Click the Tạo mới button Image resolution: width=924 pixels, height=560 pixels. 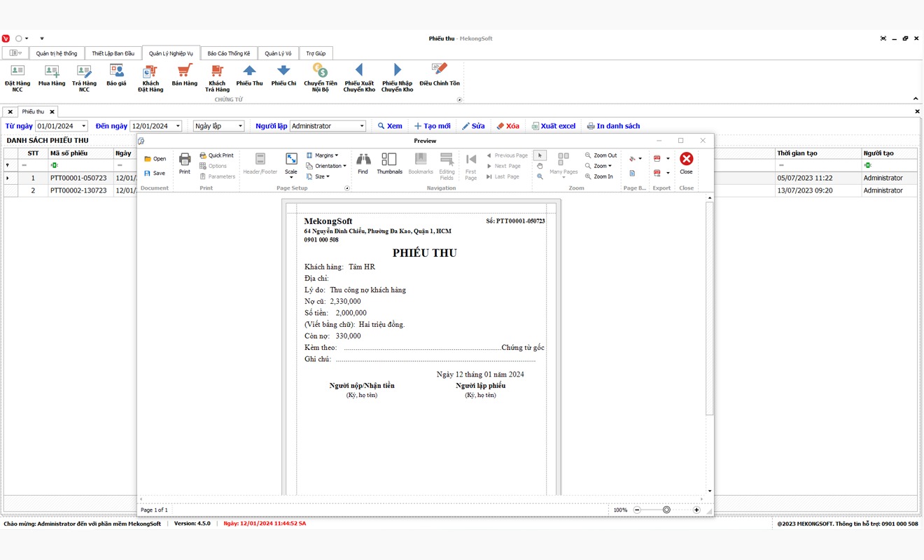[432, 126]
